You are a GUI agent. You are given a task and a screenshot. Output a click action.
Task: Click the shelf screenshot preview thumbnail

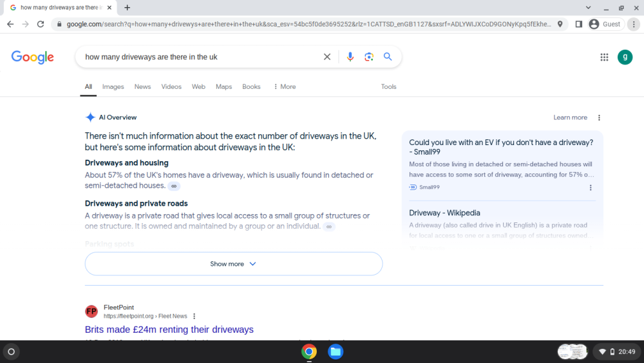click(x=573, y=351)
